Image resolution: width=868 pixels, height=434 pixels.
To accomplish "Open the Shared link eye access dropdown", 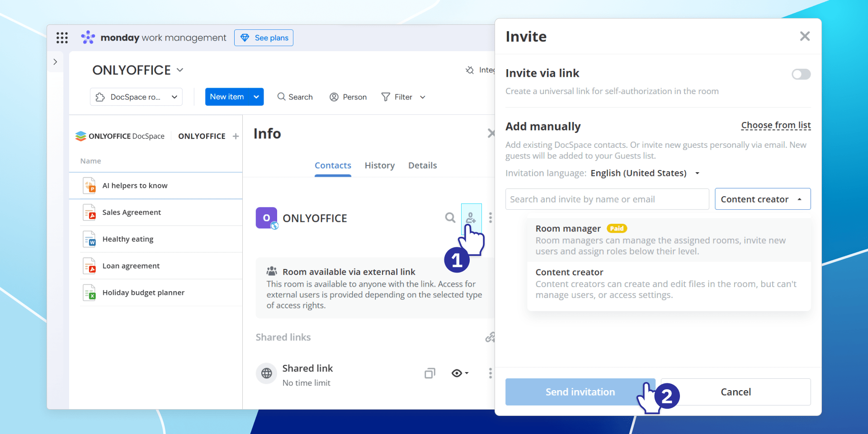I will [460, 373].
